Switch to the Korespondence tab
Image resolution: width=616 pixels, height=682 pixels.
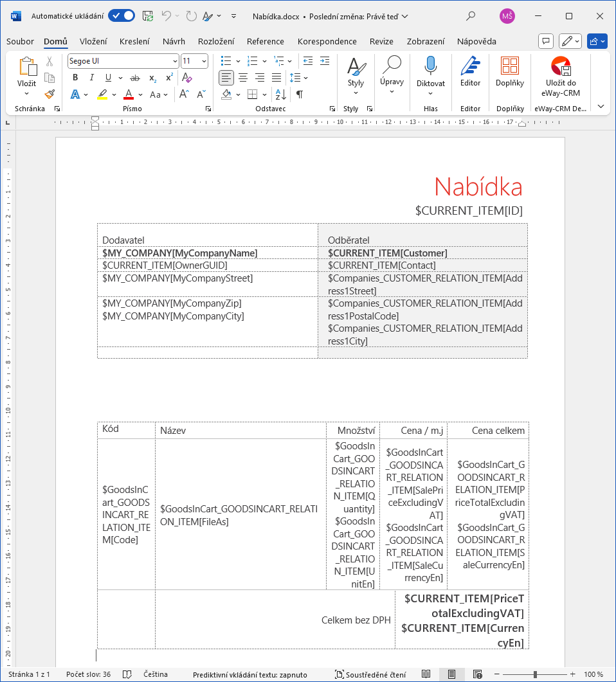tap(327, 41)
